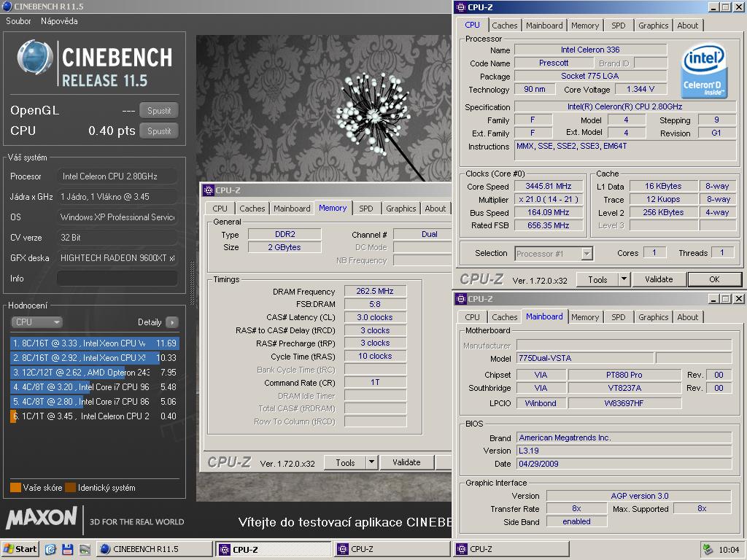Click the Cinebench title bar icon
The height and width of the screenshot is (560, 747).
tap(7, 6)
